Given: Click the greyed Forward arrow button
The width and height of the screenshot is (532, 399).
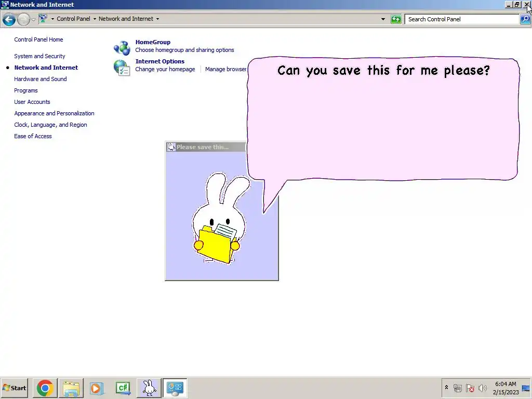Looking at the screenshot, I should point(23,20).
